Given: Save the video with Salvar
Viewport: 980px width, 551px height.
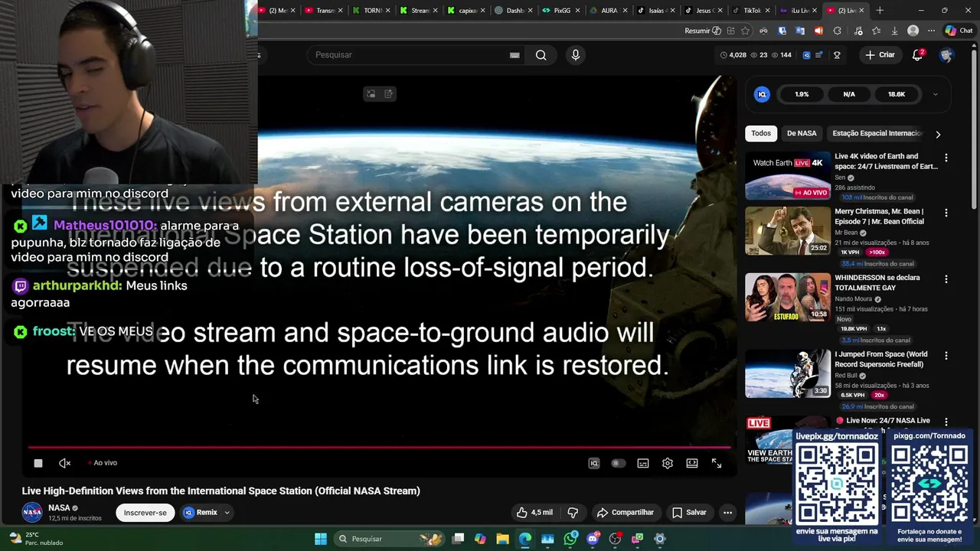Looking at the screenshot, I should coord(689,513).
